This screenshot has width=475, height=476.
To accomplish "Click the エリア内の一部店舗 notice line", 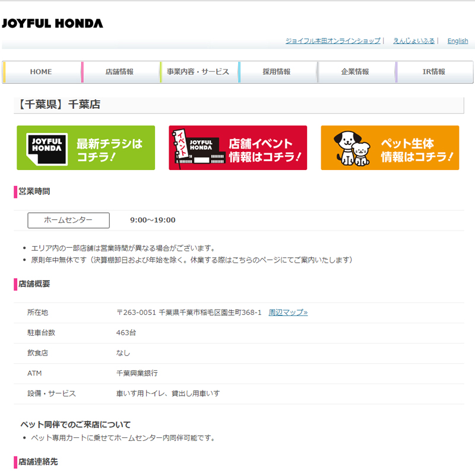I will [123, 248].
